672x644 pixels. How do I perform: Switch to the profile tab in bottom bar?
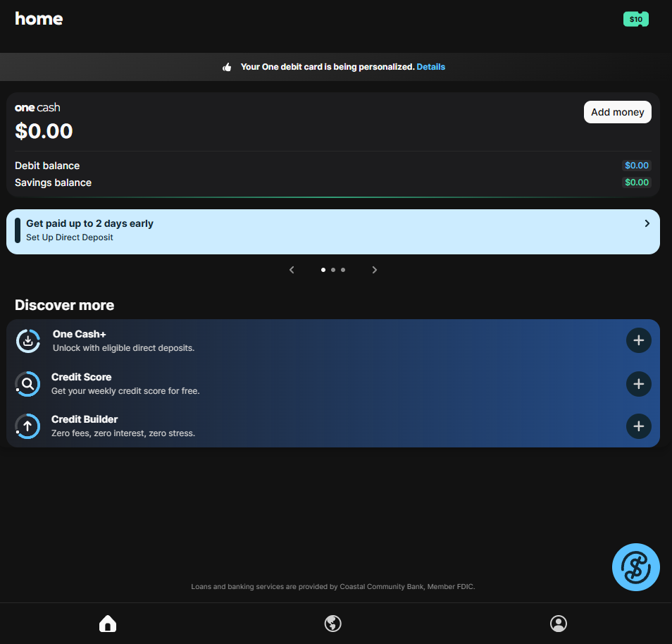(559, 624)
